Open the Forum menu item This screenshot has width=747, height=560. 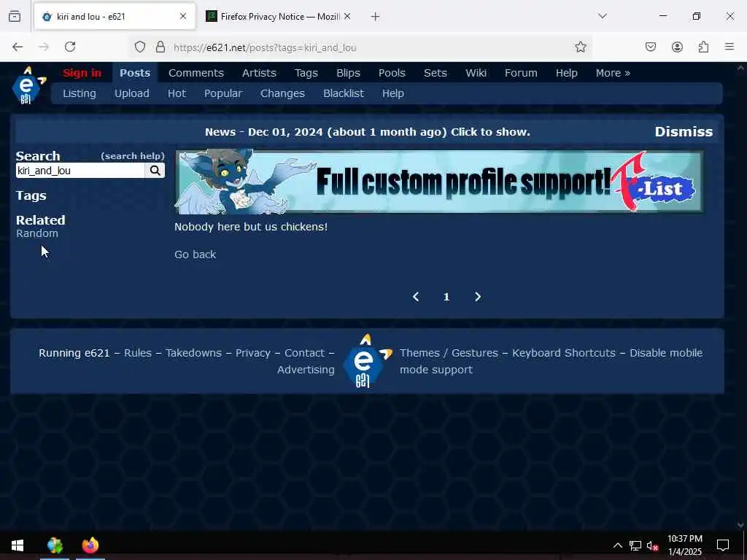pos(521,73)
